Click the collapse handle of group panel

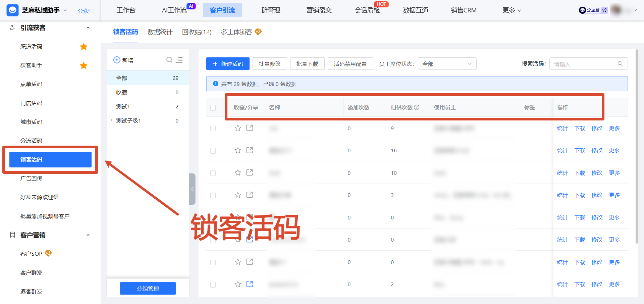(x=192, y=189)
